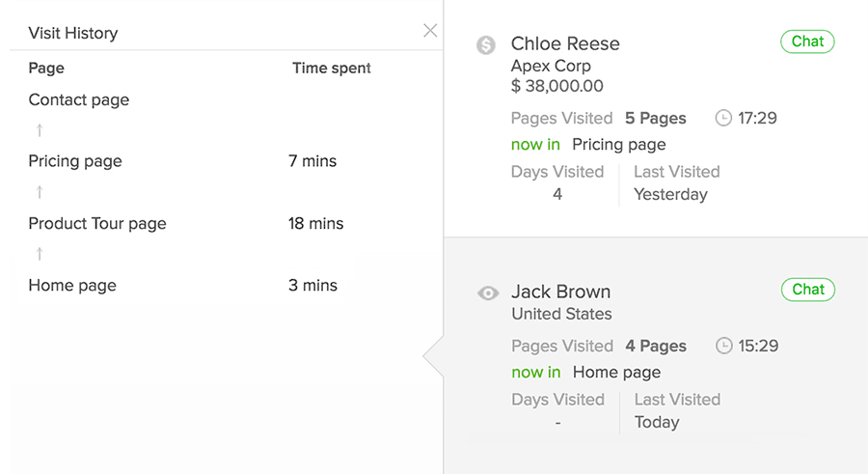Click the up arrow below Contact page

pyautogui.click(x=40, y=130)
